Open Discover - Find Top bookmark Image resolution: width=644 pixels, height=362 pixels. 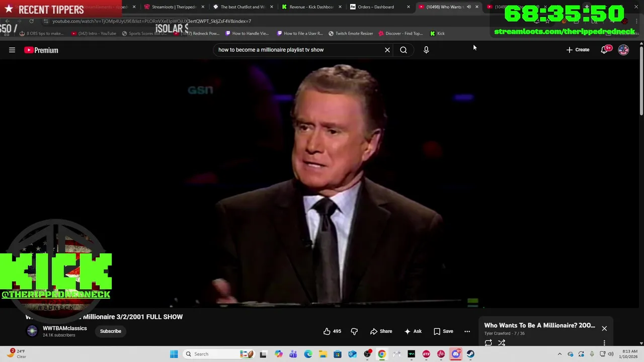[x=400, y=34]
